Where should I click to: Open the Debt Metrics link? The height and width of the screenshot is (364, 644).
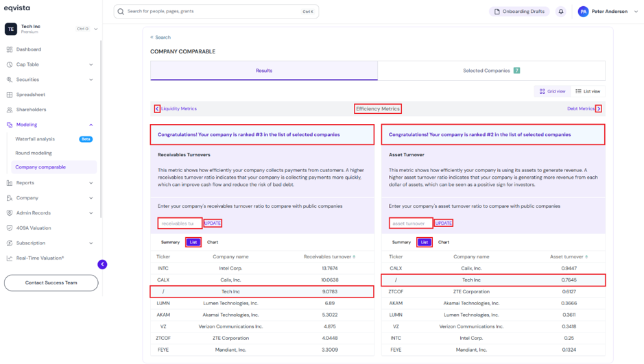point(581,109)
